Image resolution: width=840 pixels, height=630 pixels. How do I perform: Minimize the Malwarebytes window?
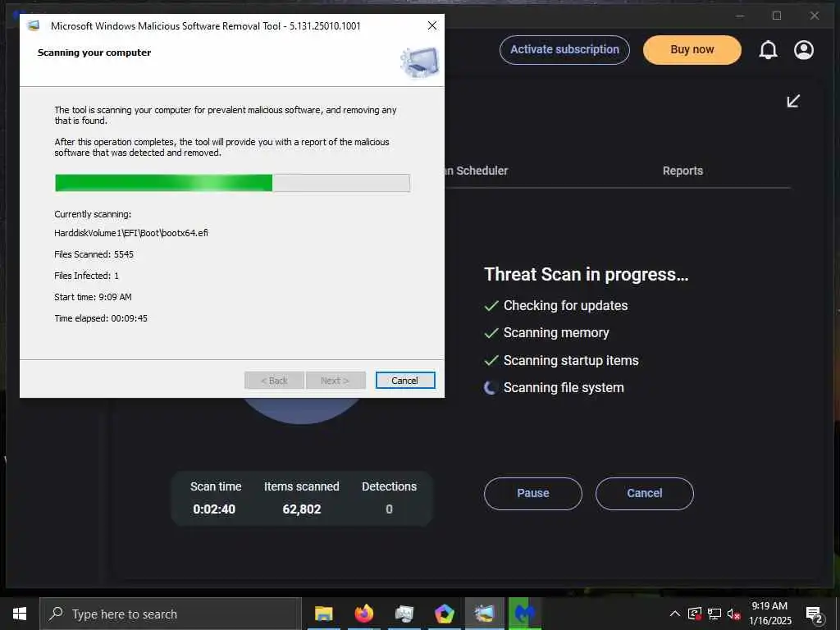[x=740, y=16]
